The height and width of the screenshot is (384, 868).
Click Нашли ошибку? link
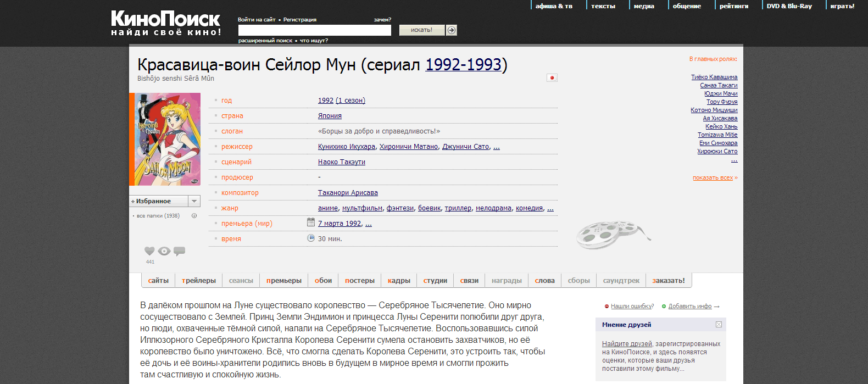point(632,307)
